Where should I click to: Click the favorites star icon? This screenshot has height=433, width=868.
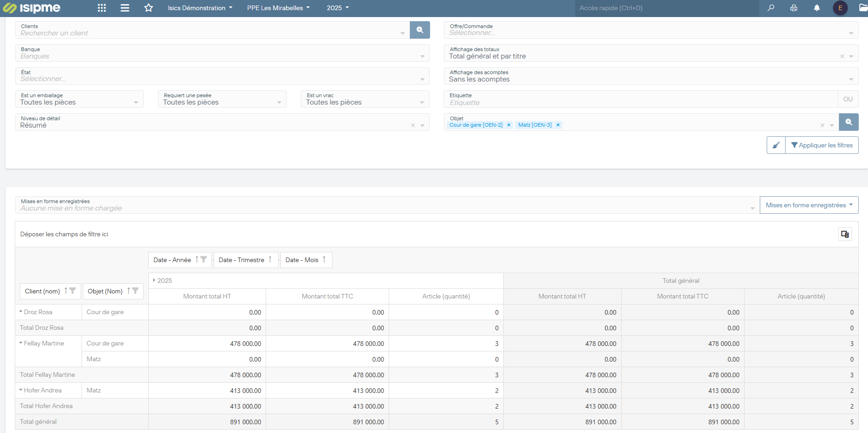coord(148,8)
